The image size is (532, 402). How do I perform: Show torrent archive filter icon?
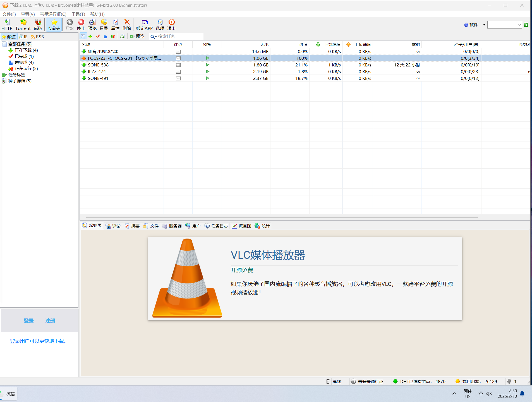[x=122, y=36]
